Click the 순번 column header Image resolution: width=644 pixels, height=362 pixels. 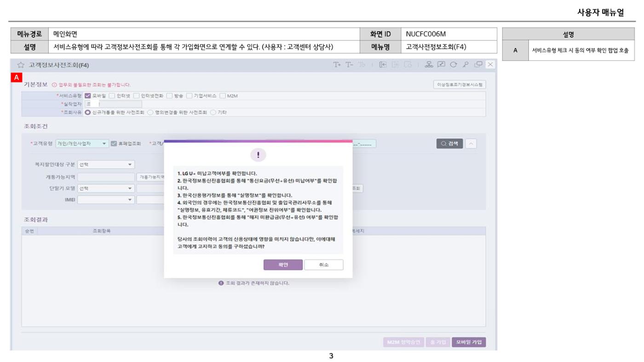pyautogui.click(x=29, y=231)
